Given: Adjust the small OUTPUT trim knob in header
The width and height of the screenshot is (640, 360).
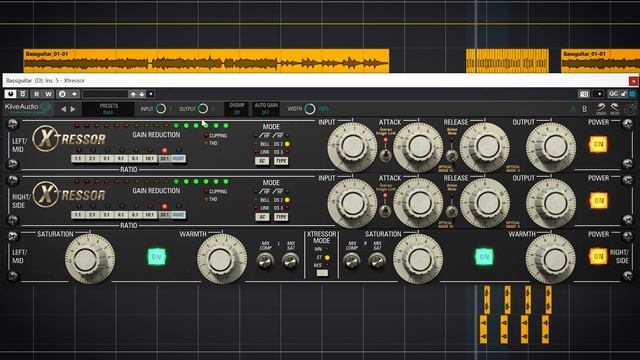Looking at the screenshot, I should [x=203, y=109].
